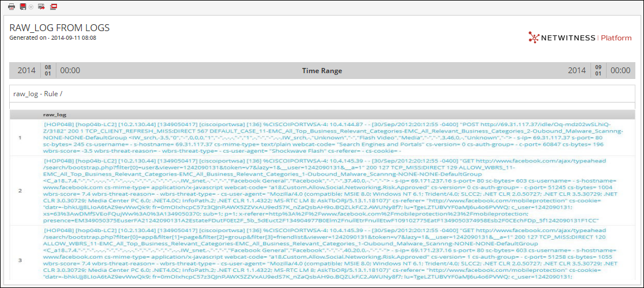Click the raw_log - Rule / heading

point(38,94)
